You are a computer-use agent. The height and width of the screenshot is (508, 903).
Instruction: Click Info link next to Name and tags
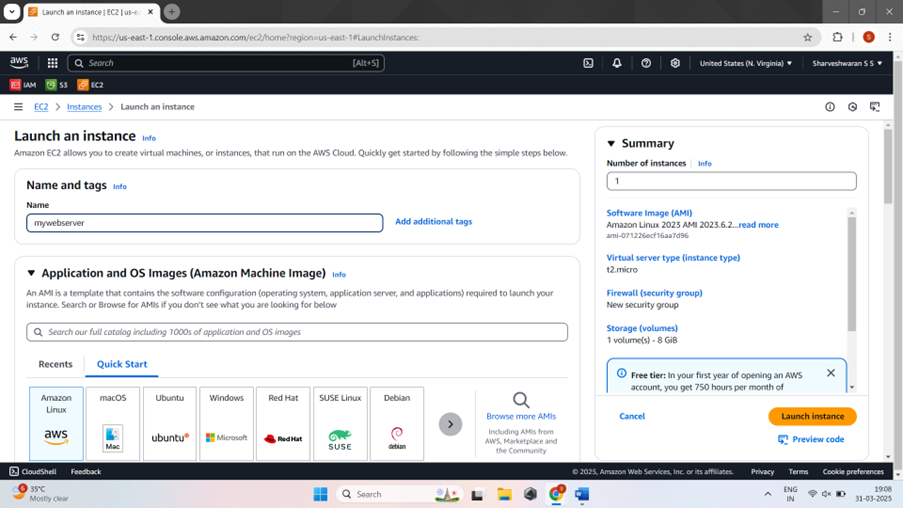click(120, 187)
